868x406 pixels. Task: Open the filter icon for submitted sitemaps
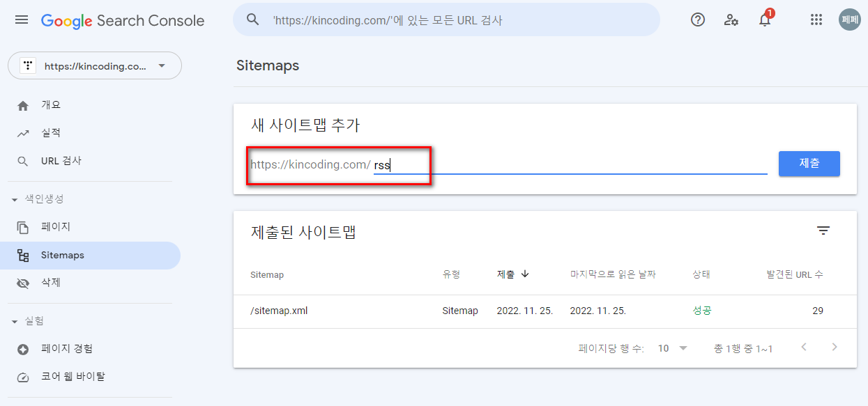tap(823, 231)
